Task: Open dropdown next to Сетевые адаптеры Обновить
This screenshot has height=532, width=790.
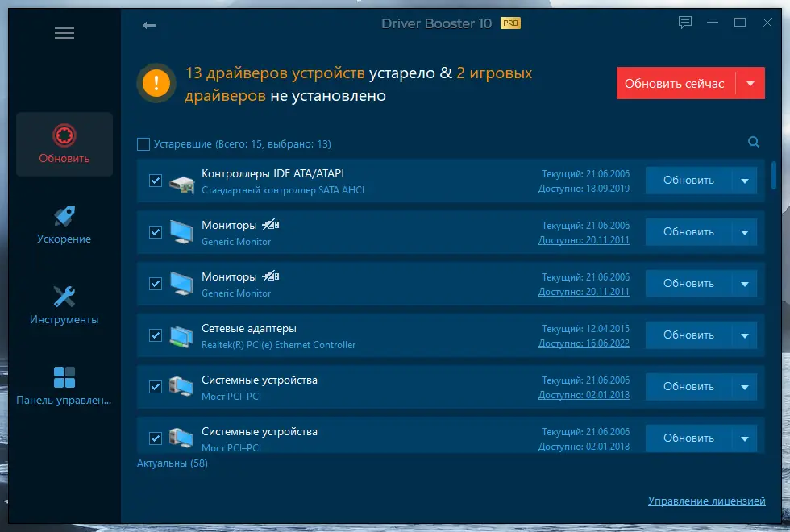Action: point(745,335)
